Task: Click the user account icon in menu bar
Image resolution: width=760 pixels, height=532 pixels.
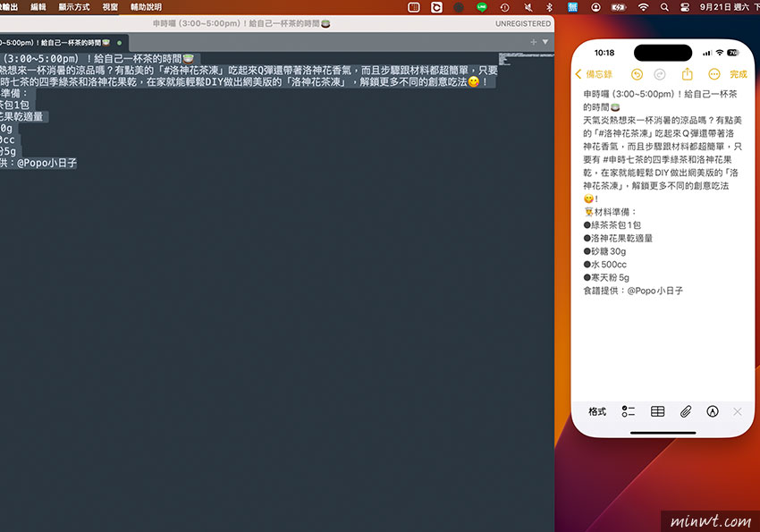Action: (595, 7)
